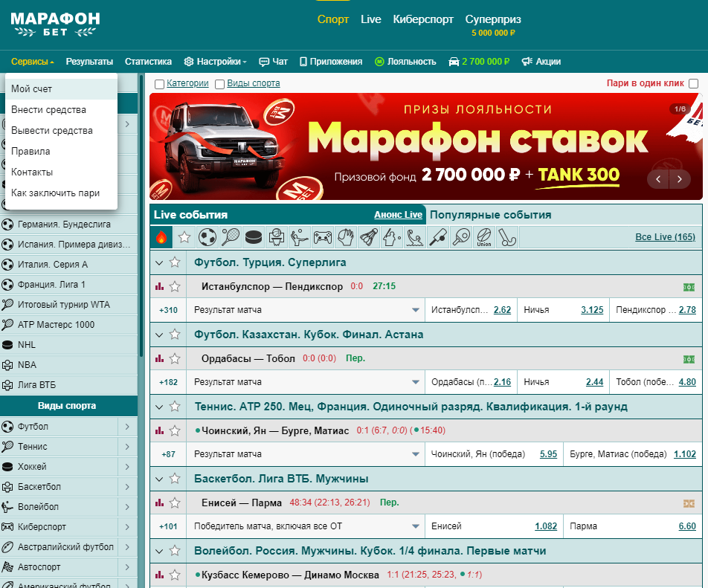Filter Live events by badminton shuttlecock icon
Image resolution: width=708 pixels, height=588 pixels.
[x=368, y=237]
